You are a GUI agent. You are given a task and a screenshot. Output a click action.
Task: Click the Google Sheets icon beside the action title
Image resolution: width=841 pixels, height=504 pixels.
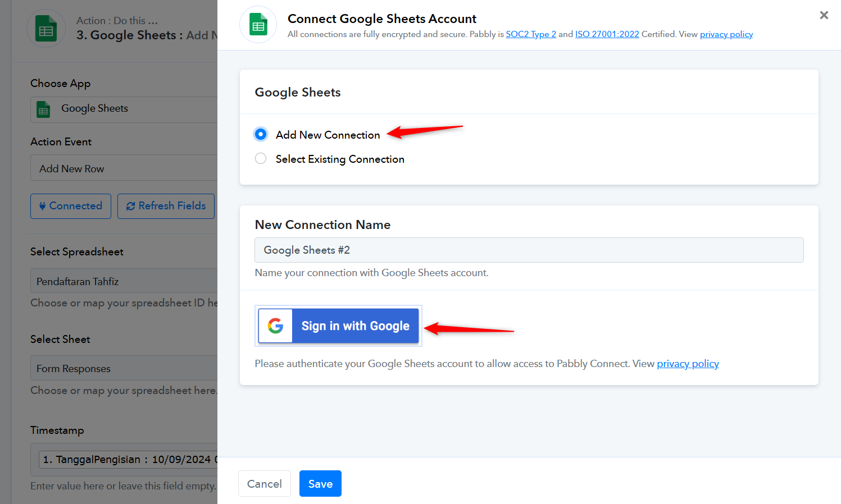pos(46,28)
